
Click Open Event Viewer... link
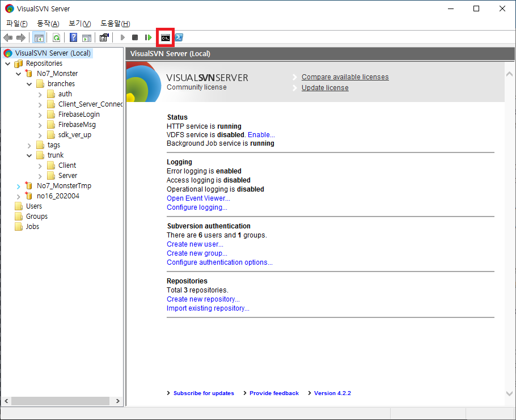[198, 198]
